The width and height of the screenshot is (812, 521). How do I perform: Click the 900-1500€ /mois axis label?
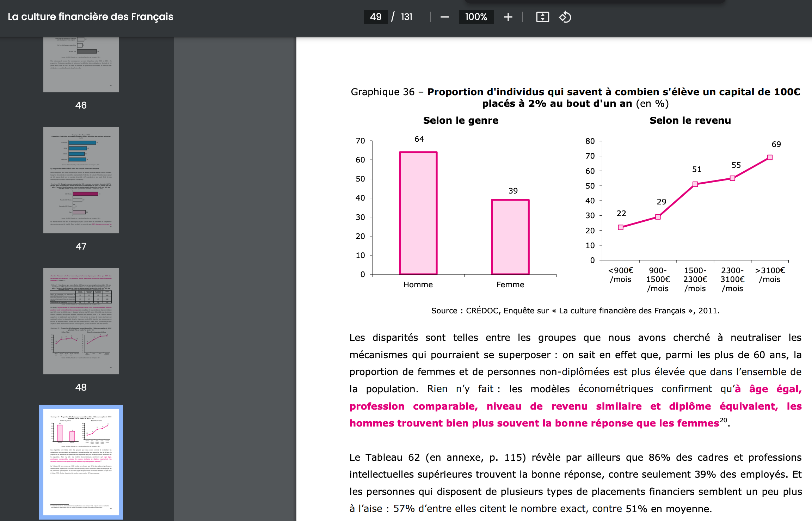click(x=658, y=280)
